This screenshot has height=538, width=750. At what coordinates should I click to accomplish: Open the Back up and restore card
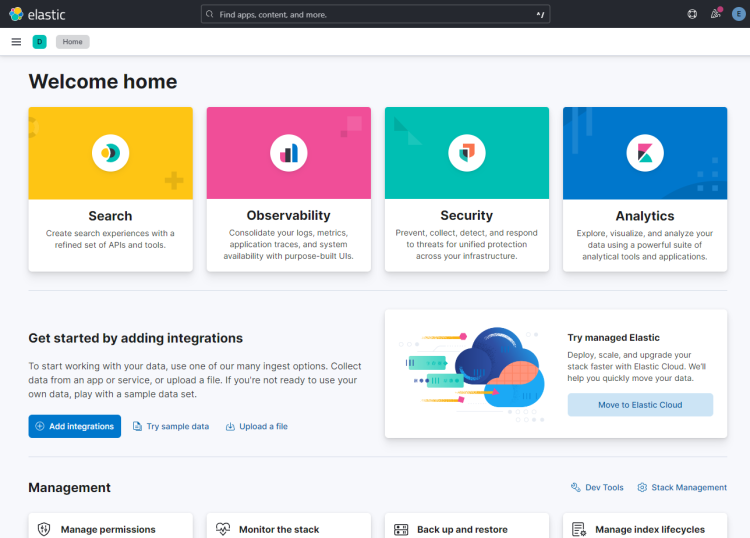coord(467,526)
